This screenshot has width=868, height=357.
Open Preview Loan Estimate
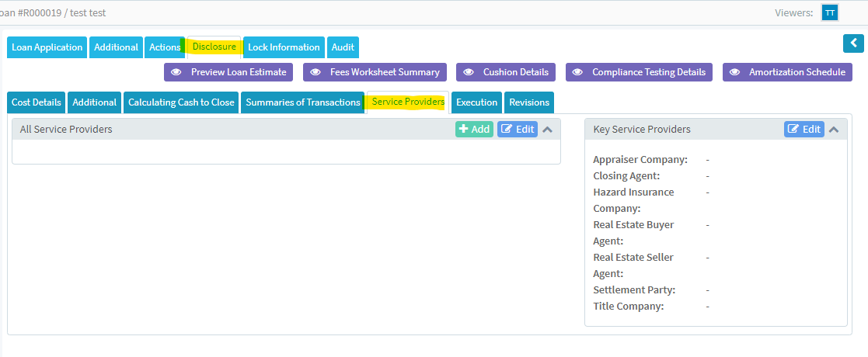click(228, 72)
